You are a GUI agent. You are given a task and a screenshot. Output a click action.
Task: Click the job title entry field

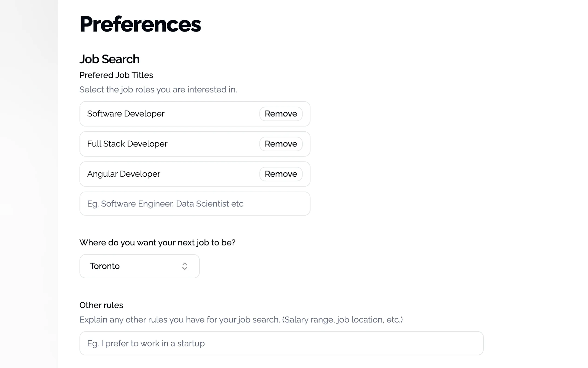(x=194, y=203)
